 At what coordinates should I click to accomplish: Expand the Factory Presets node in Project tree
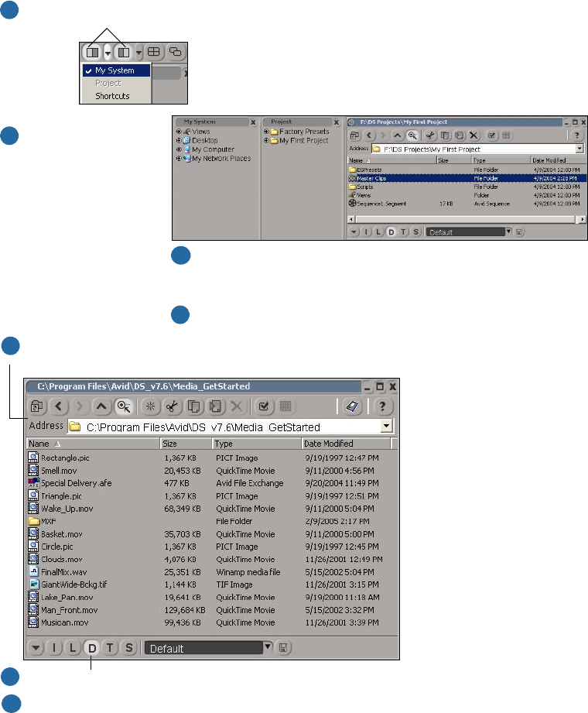point(266,132)
